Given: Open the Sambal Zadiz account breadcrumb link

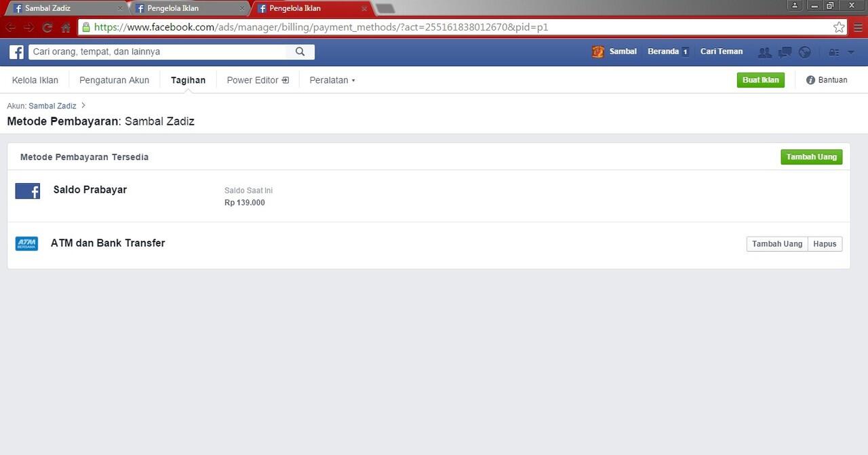Looking at the screenshot, I should coord(52,106).
